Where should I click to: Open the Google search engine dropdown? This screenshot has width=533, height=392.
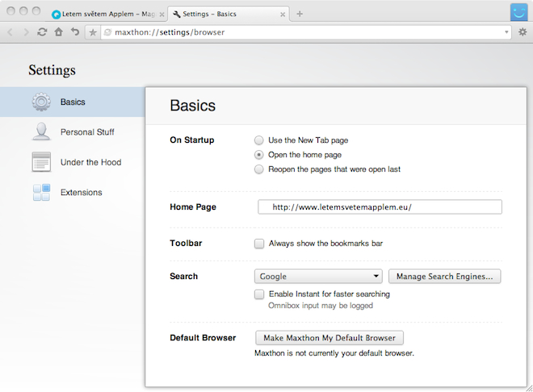tap(318, 277)
